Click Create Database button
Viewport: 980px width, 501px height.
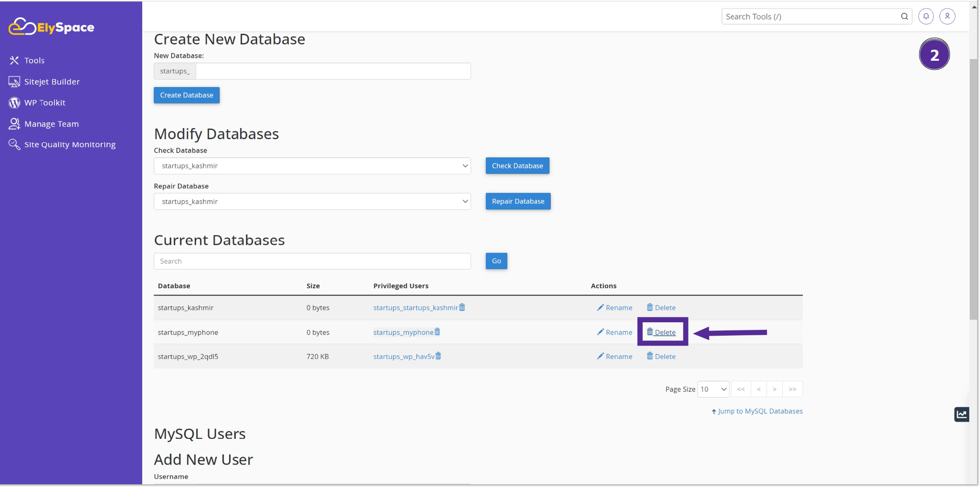pyautogui.click(x=187, y=95)
